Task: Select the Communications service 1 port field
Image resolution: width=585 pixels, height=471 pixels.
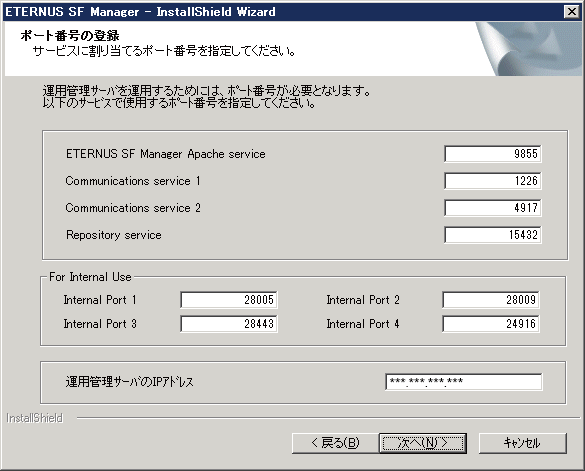Action: [x=492, y=181]
